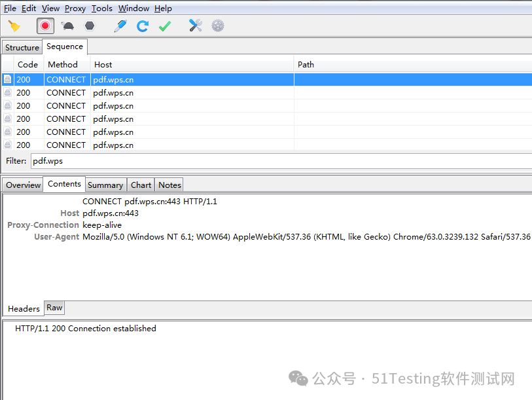Open the Summary tab
Image resolution: width=532 pixels, height=400 pixels.
pyautogui.click(x=105, y=185)
